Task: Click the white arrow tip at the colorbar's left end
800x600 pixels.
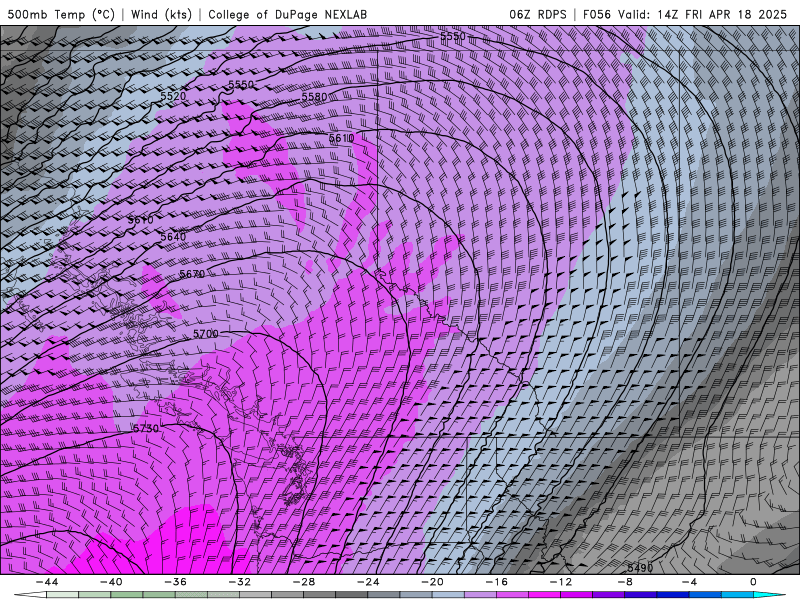Action: pyautogui.click(x=30, y=595)
